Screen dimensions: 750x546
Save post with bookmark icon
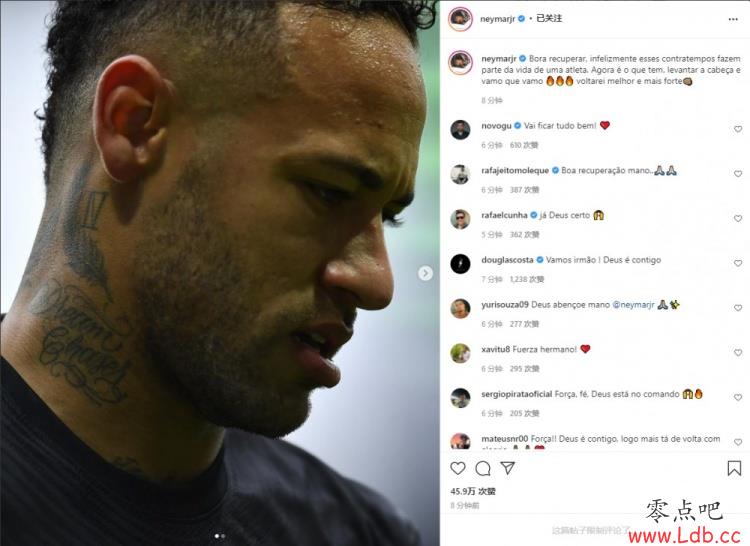pos(734,468)
